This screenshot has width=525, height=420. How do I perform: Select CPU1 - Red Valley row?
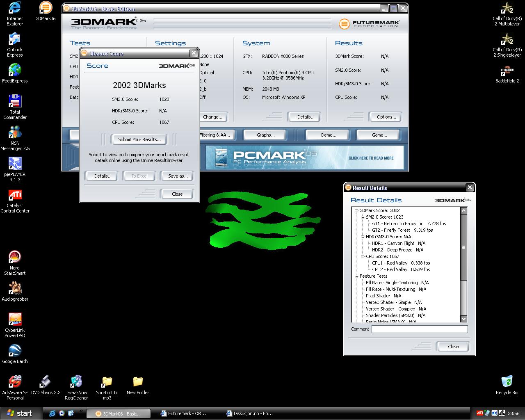click(x=401, y=263)
